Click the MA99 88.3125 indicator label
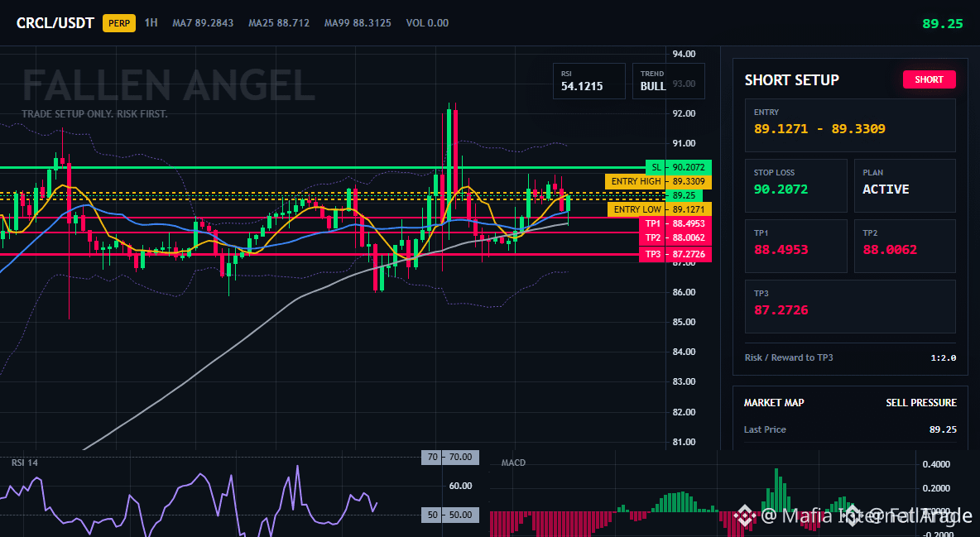 [x=358, y=23]
